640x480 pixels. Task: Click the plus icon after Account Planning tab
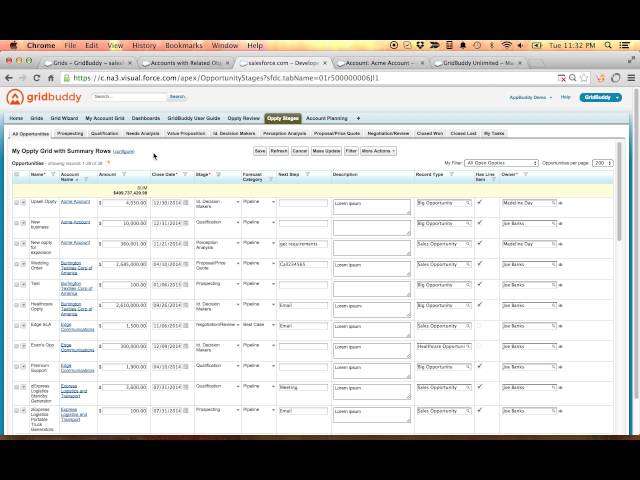tap(358, 118)
